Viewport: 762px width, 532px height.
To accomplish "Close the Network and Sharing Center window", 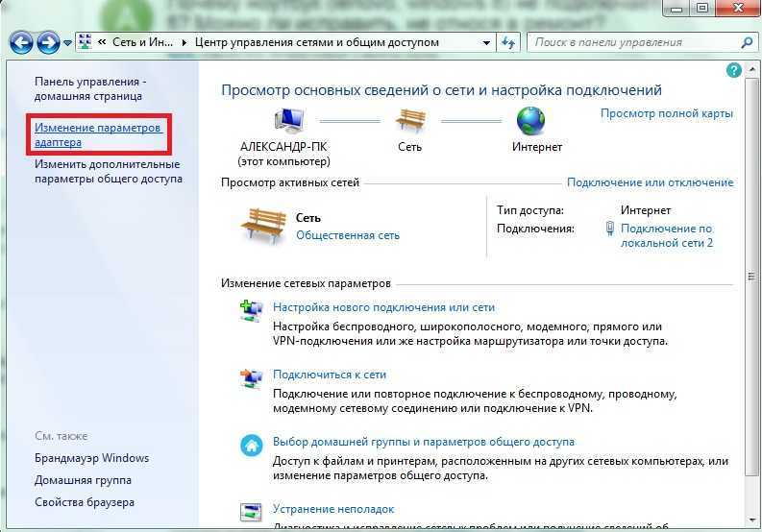I will click(737, 9).
